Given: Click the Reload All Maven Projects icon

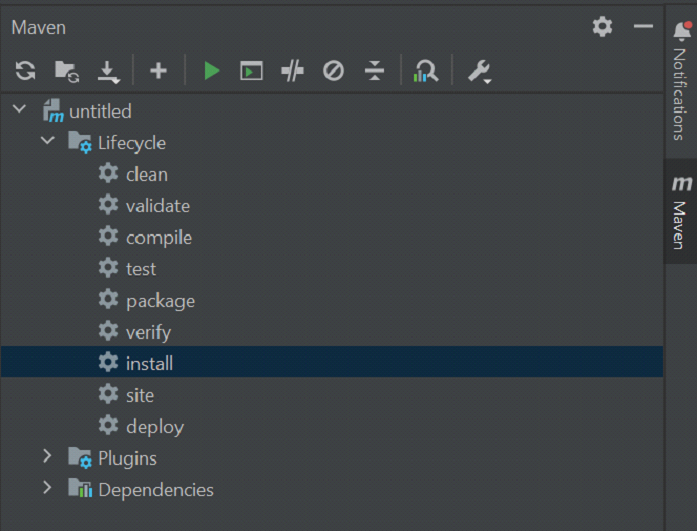Looking at the screenshot, I should tap(26, 71).
